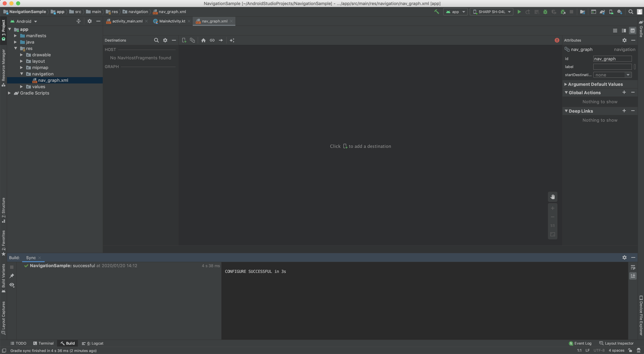The width and height of the screenshot is (644, 354).
Task: Select the pan hand tool
Action: coord(553,197)
